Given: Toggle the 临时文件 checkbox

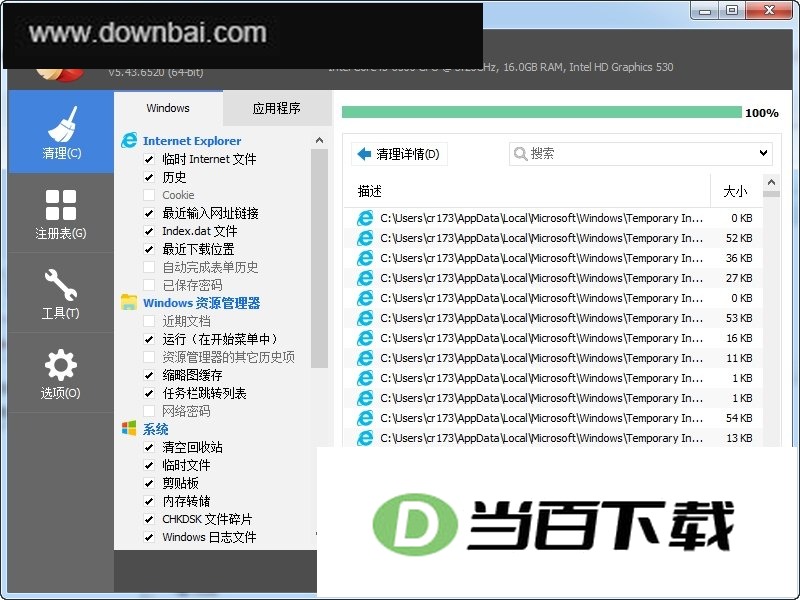Looking at the screenshot, I should 149,465.
